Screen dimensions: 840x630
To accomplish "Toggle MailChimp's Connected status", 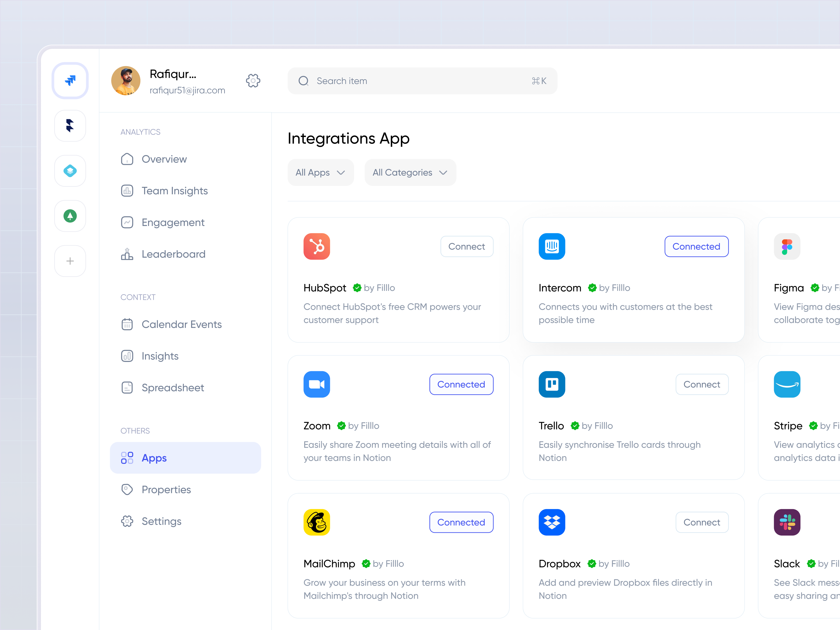I will pos(461,522).
